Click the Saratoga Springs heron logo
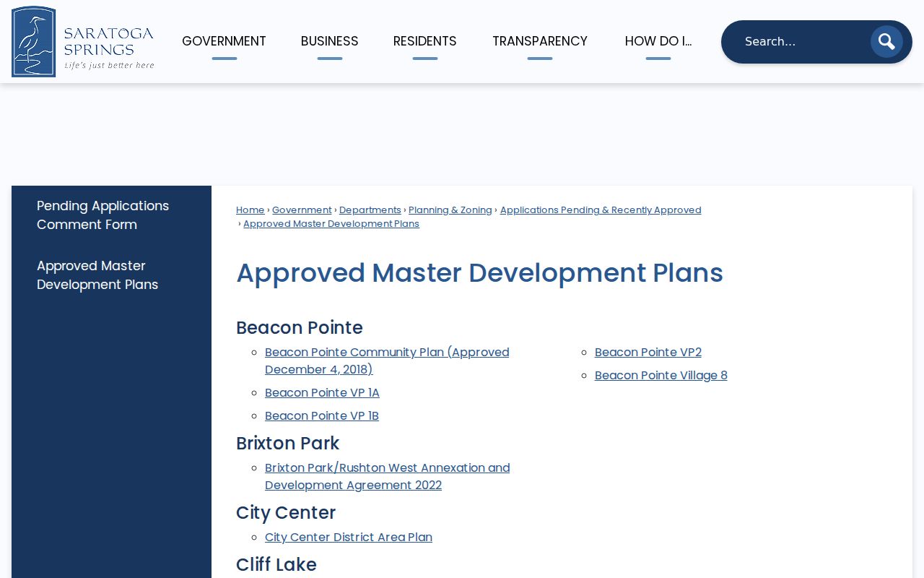The height and width of the screenshot is (578, 924). tap(83, 41)
